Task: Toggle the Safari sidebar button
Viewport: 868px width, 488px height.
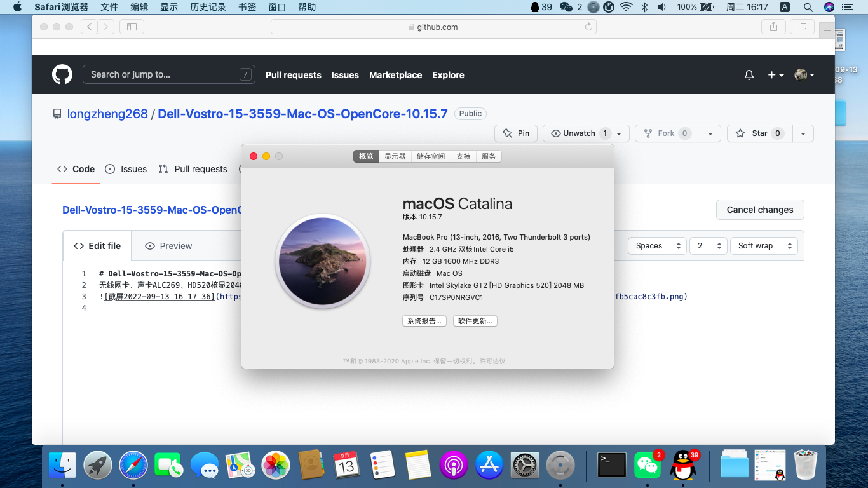Action: point(132,27)
